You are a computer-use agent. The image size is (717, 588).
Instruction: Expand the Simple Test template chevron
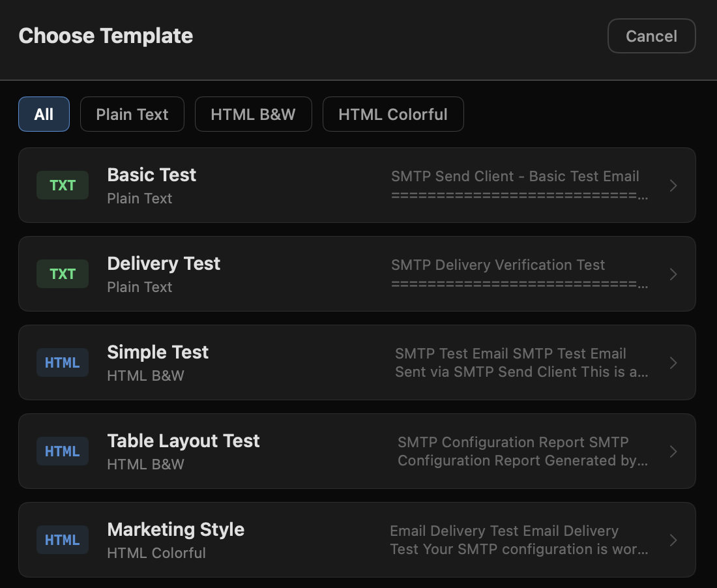click(673, 362)
